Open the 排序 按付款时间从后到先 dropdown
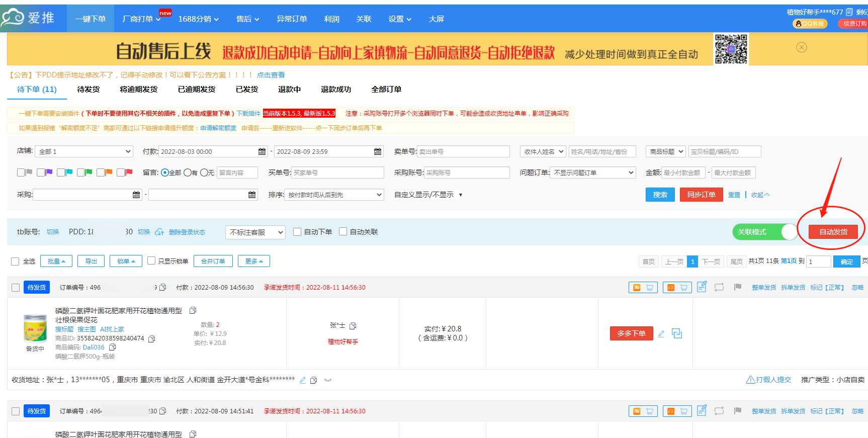The image size is (868, 438). point(334,195)
